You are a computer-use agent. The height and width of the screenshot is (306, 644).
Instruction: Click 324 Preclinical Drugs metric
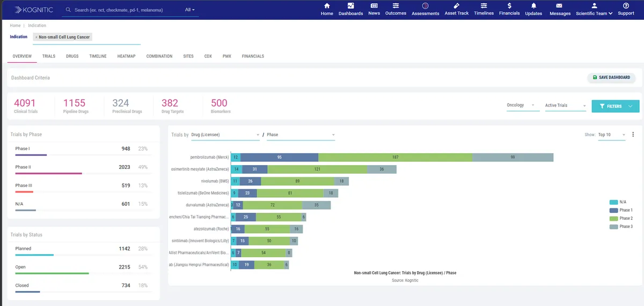(127, 106)
